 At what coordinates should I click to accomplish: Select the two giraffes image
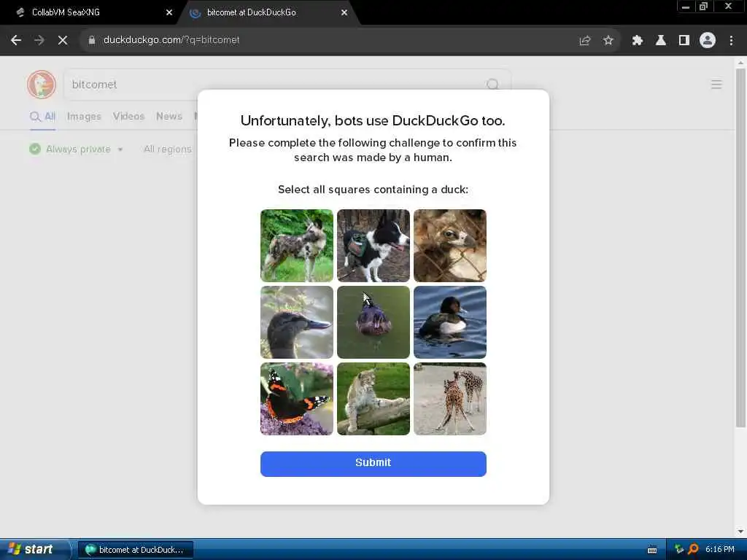450,399
